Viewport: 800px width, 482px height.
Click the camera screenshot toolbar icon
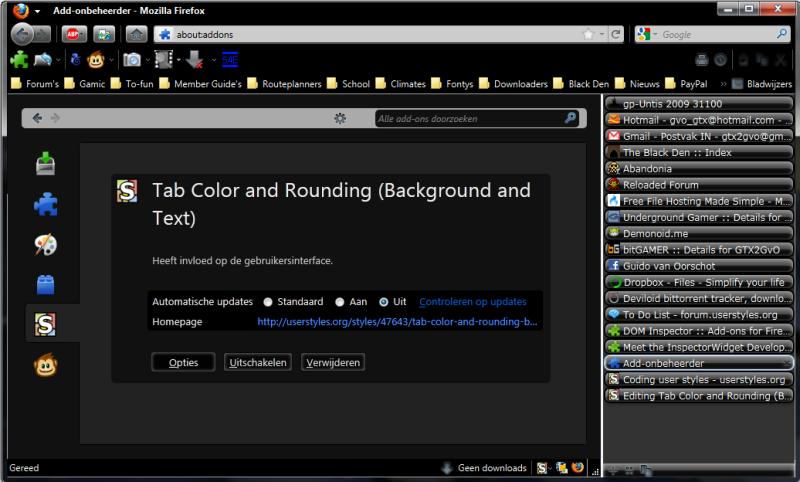[x=132, y=60]
